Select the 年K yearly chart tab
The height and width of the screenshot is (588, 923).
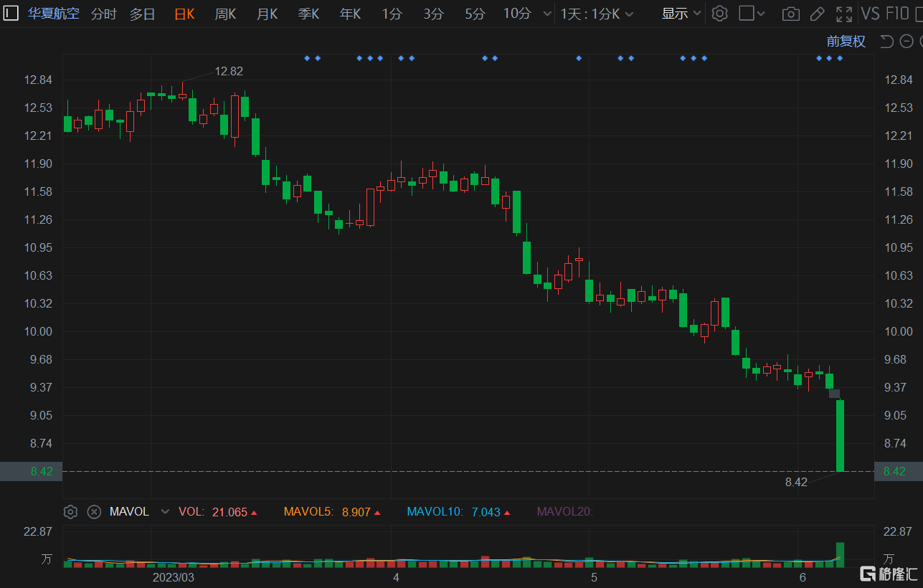pos(351,14)
